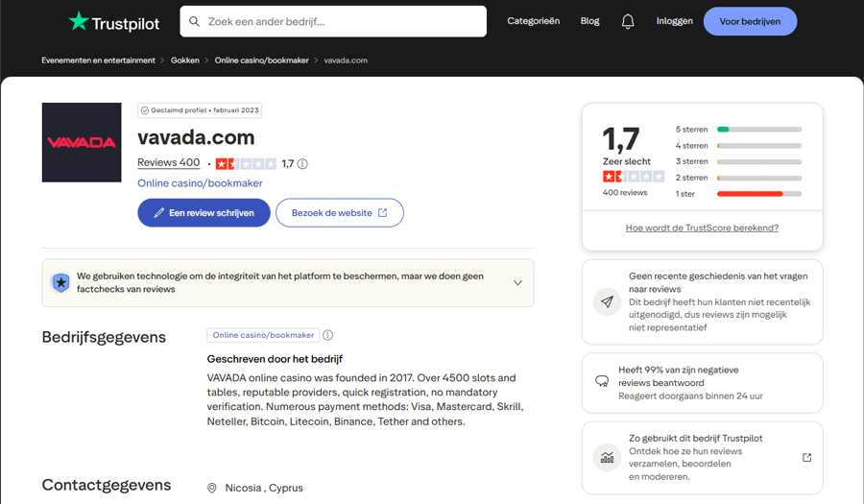The width and height of the screenshot is (864, 504).
Task: Click the VAVADA company logo
Action: tap(82, 142)
